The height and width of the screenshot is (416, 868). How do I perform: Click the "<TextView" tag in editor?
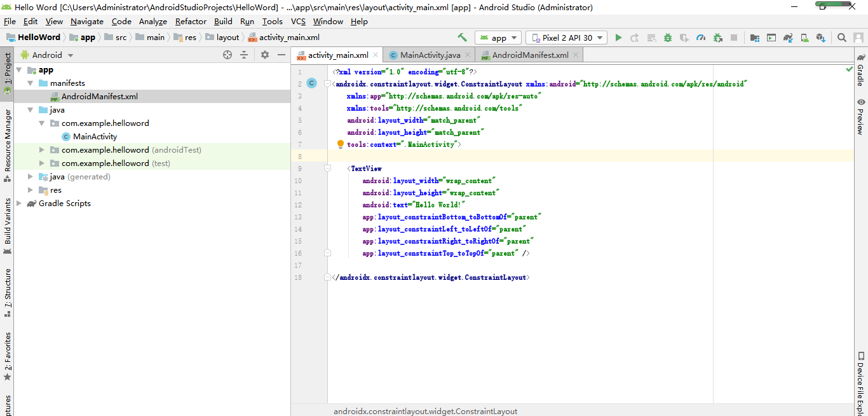pos(365,169)
